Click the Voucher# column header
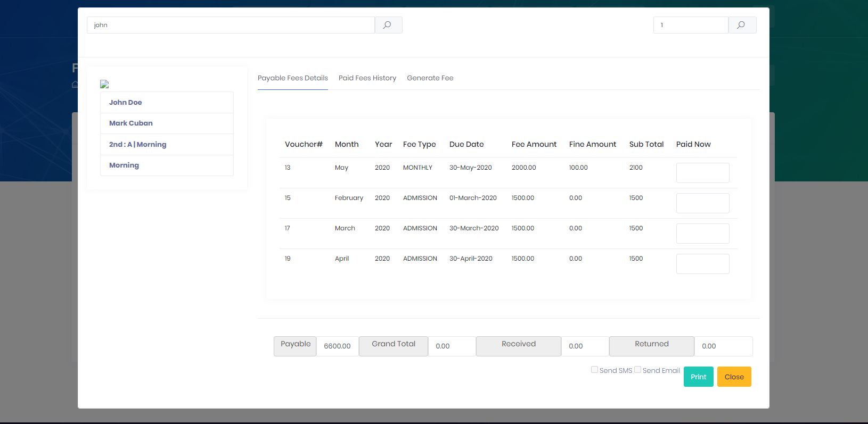 coord(304,144)
